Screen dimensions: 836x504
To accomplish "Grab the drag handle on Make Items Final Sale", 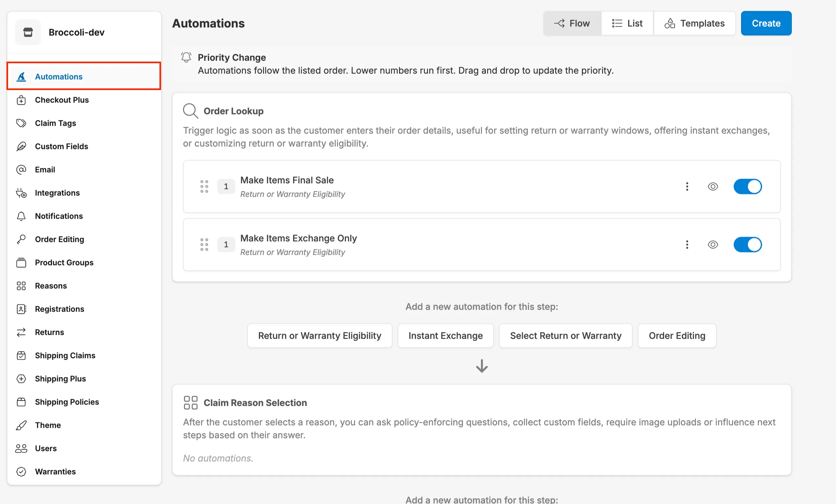I will pyautogui.click(x=204, y=186).
